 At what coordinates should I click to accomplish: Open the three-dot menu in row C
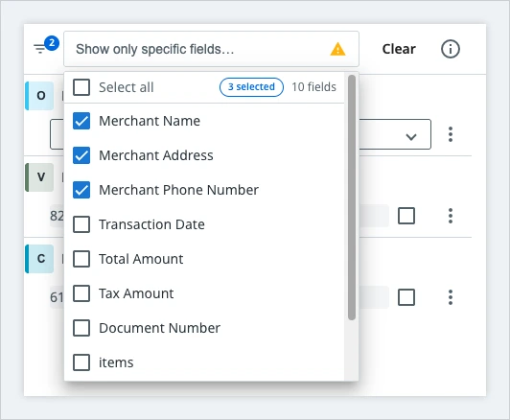451,297
